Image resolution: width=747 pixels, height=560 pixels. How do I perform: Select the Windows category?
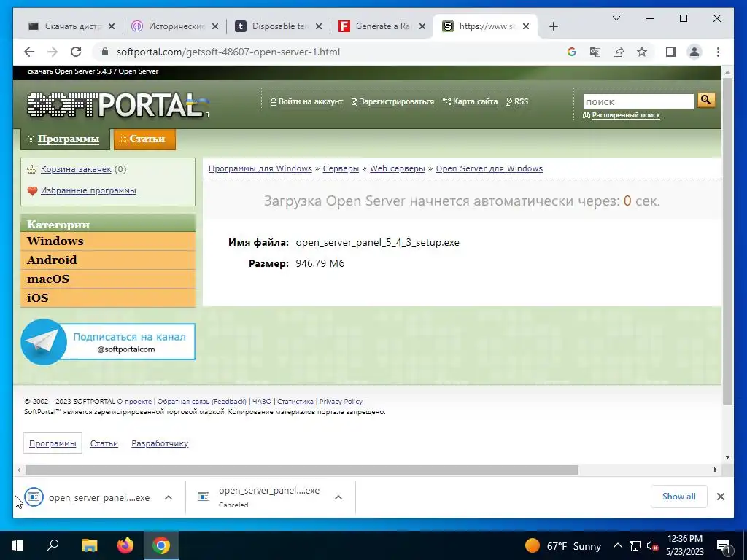click(108, 241)
